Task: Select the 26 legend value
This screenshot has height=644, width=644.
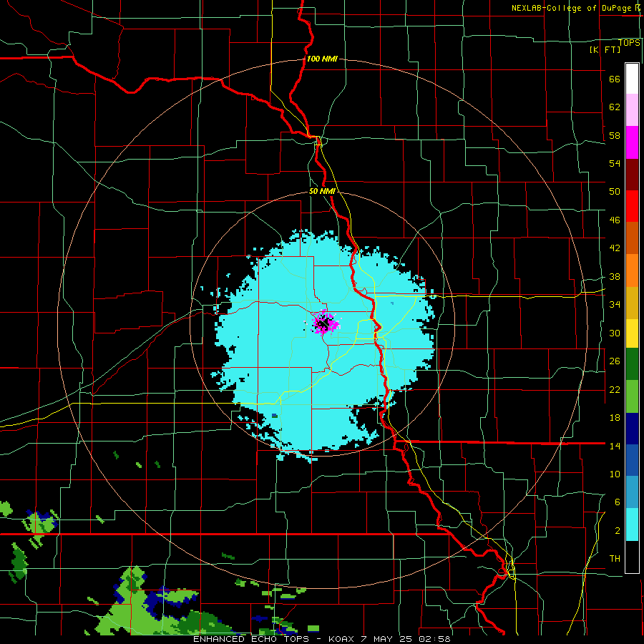Action: point(615,361)
